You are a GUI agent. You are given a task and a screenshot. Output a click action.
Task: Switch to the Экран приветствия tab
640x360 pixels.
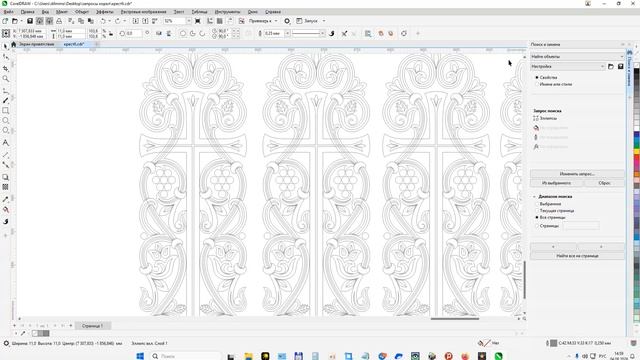[x=36, y=44]
